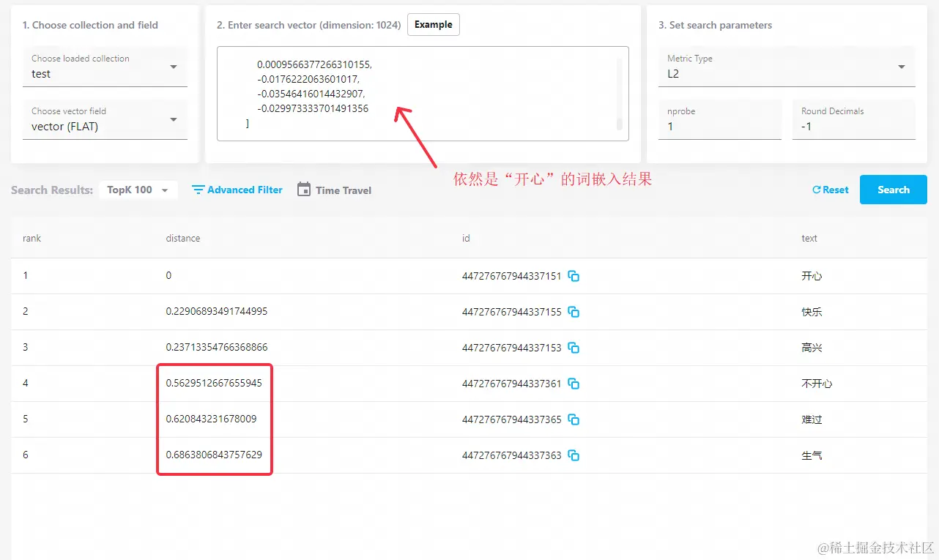Click the id 447276767944337363
This screenshot has width=939, height=560.
tap(512, 456)
